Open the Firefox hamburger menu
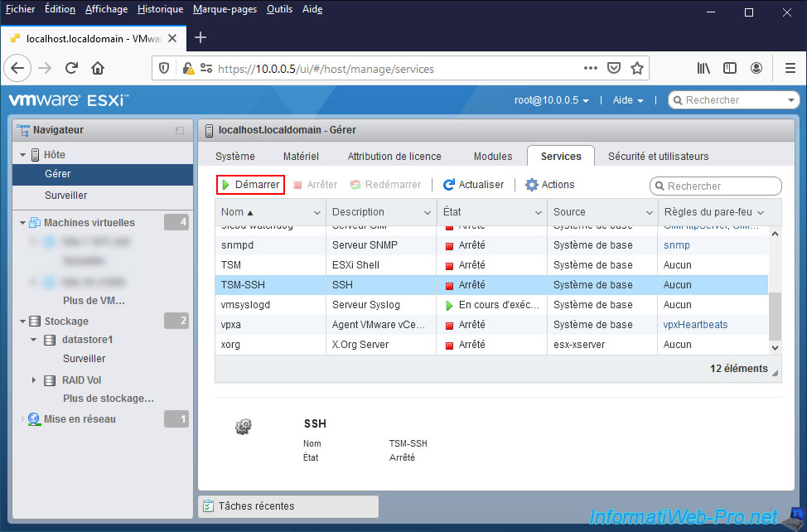Viewport: 807px width, 532px height. pos(790,68)
